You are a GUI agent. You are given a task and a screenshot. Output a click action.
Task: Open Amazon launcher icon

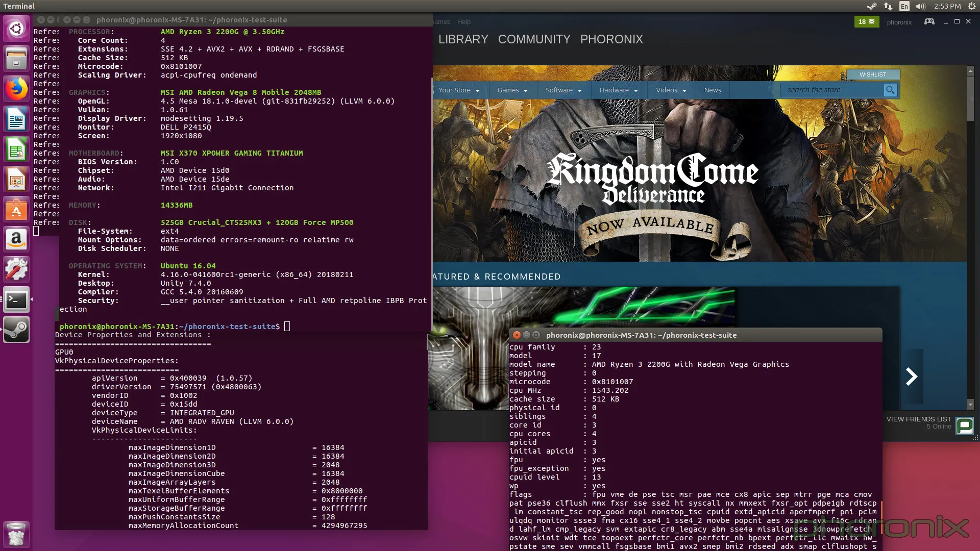pyautogui.click(x=16, y=239)
